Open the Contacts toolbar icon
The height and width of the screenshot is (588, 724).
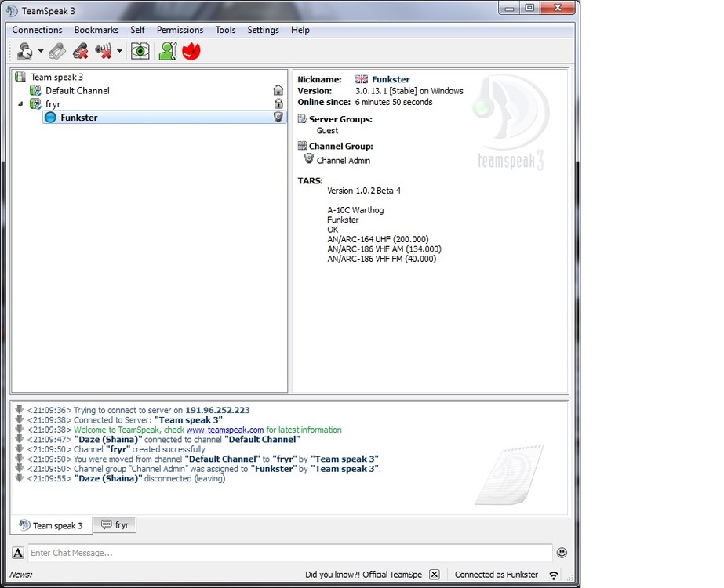click(x=167, y=50)
